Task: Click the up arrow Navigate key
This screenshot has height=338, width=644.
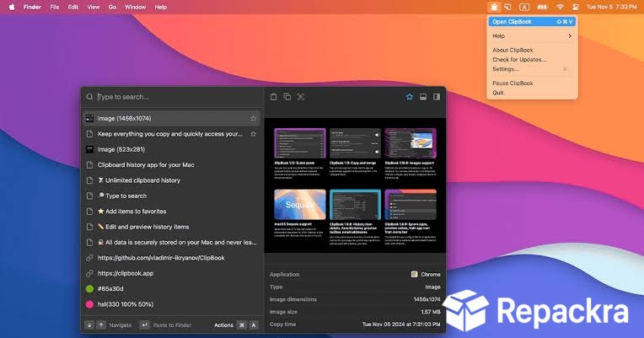Action: point(101,325)
